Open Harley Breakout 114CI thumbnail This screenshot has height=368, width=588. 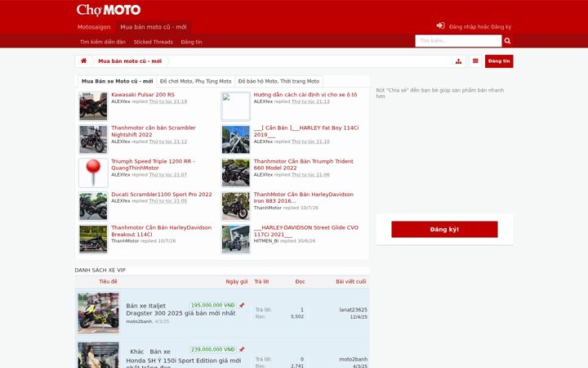[93, 239]
